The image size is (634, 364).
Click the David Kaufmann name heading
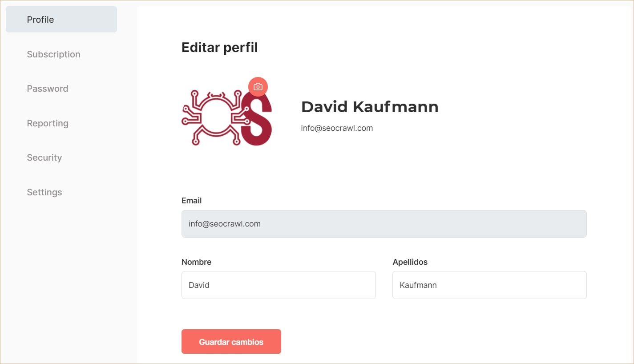click(x=370, y=107)
